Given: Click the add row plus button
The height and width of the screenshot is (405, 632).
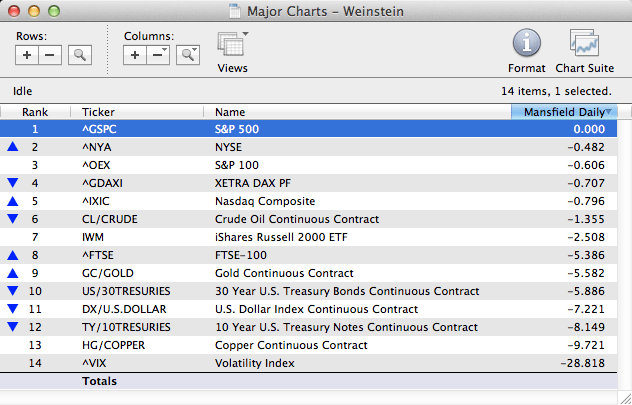Looking at the screenshot, I should 28,55.
